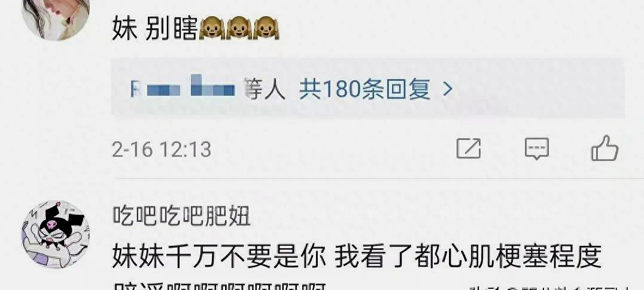The height and width of the screenshot is (290, 644).
Task: Click the last see-no-evil monkey emoji
Action: click(266, 30)
